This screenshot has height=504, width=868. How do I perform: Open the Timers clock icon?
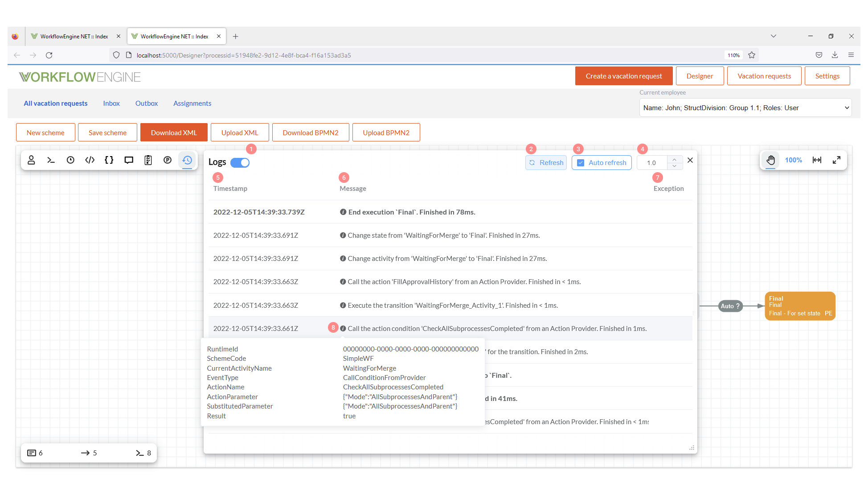pos(70,160)
